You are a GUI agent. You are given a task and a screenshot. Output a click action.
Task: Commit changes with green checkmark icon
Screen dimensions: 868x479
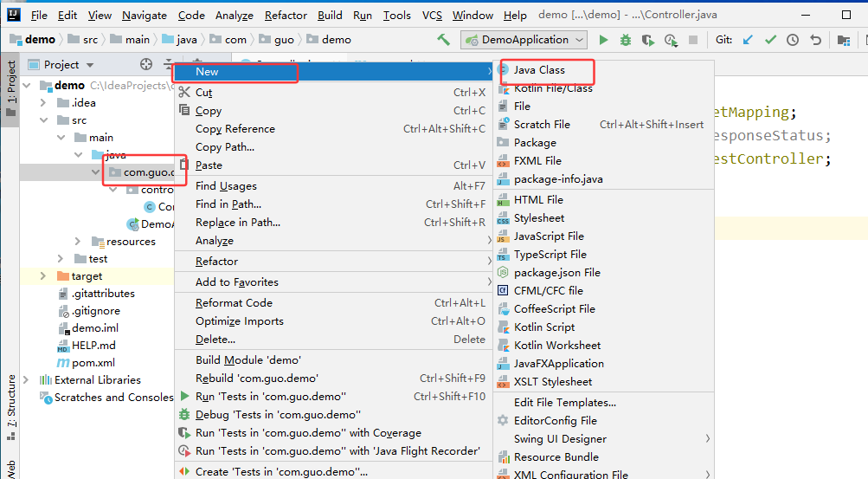770,40
